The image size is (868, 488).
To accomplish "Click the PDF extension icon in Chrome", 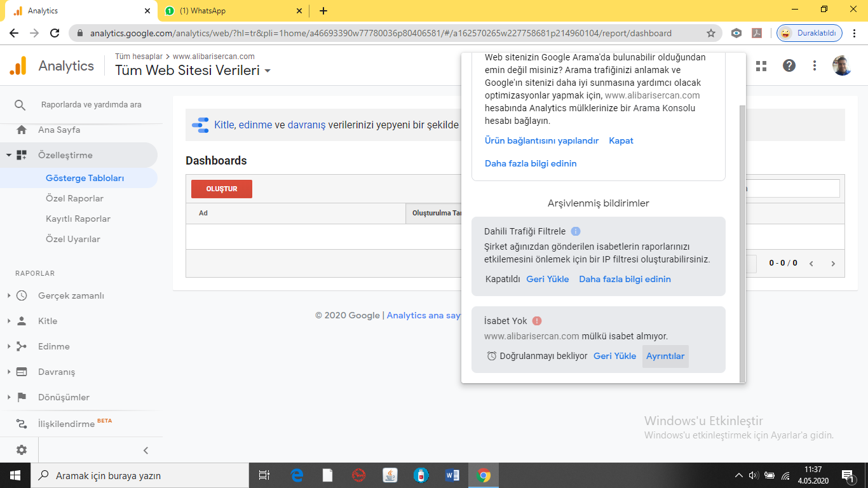I will (x=757, y=33).
